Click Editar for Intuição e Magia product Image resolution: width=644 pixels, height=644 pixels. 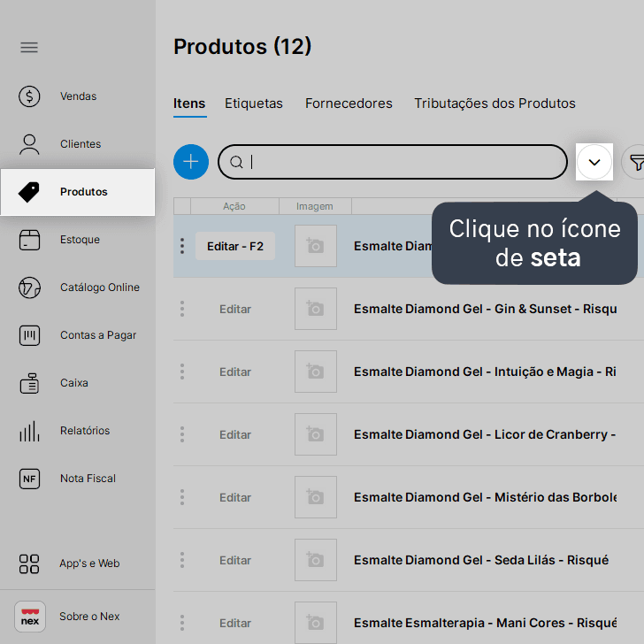[x=235, y=372]
